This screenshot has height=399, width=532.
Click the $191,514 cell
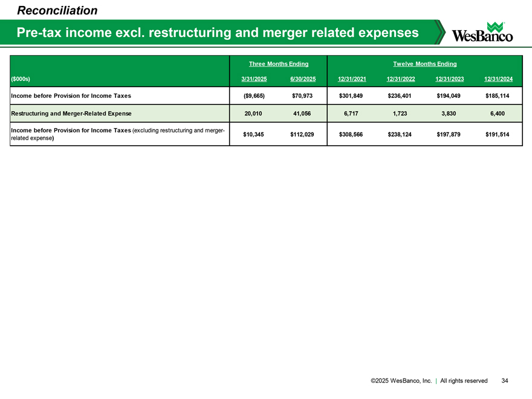[x=498, y=134]
